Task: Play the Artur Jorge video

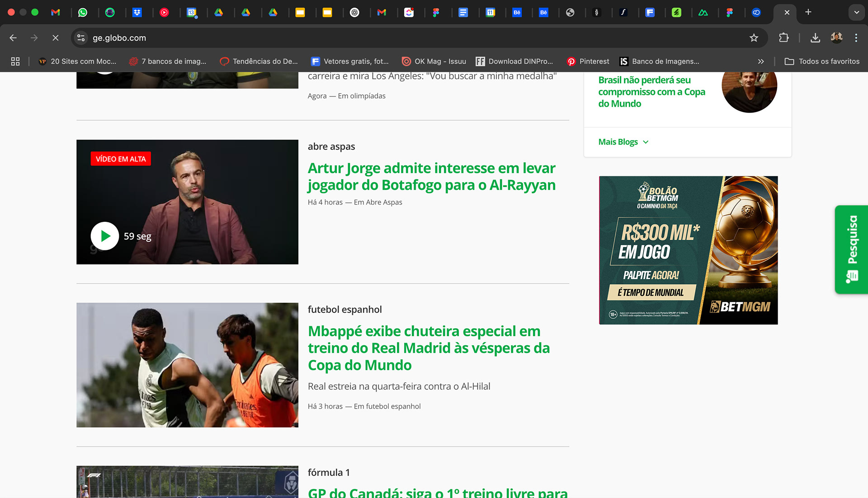Action: tap(105, 236)
